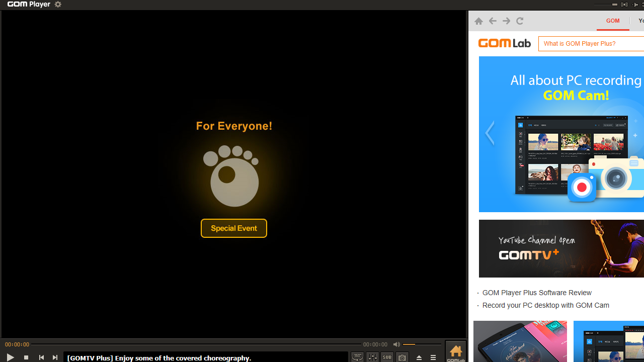Click the screen capture camera icon

pos(402,357)
